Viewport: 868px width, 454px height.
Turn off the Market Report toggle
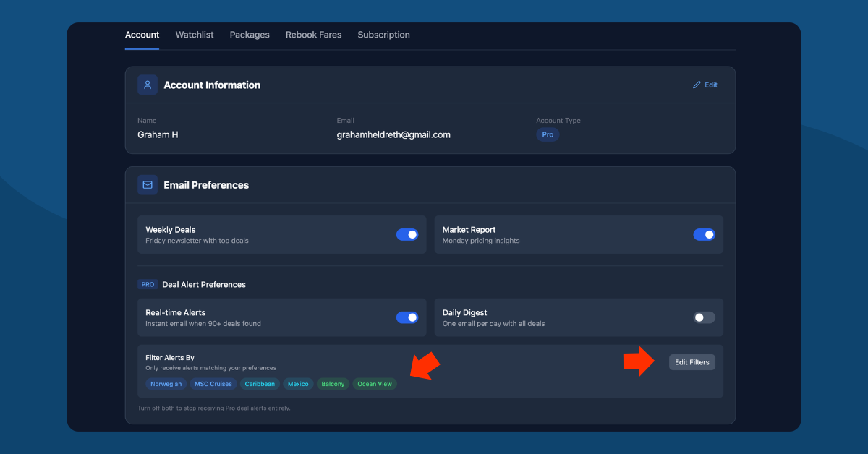coord(704,234)
